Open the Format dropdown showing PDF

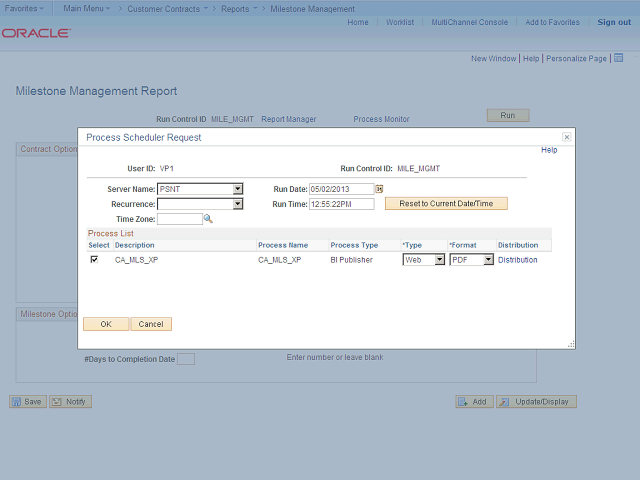click(x=488, y=260)
